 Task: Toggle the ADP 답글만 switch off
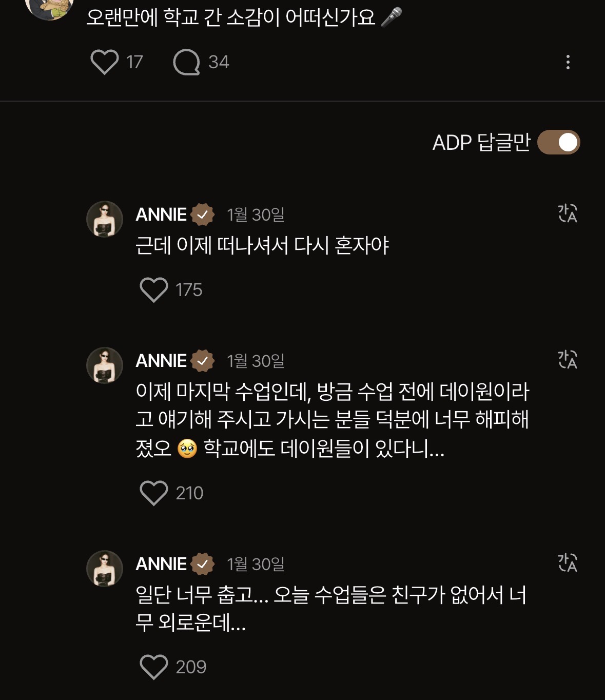pyautogui.click(x=558, y=142)
